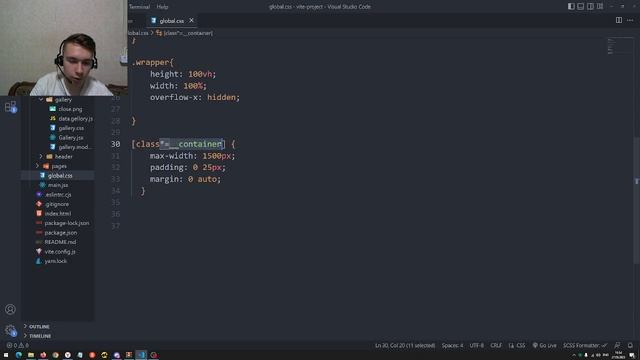Open the feedback icon in the status bar
The width and height of the screenshot is (640, 360).
point(617,345)
